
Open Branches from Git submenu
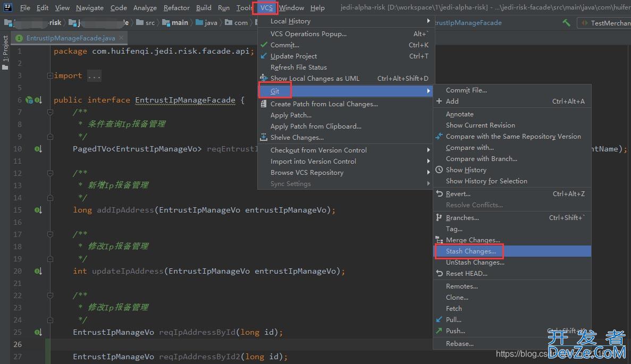click(512, 217)
